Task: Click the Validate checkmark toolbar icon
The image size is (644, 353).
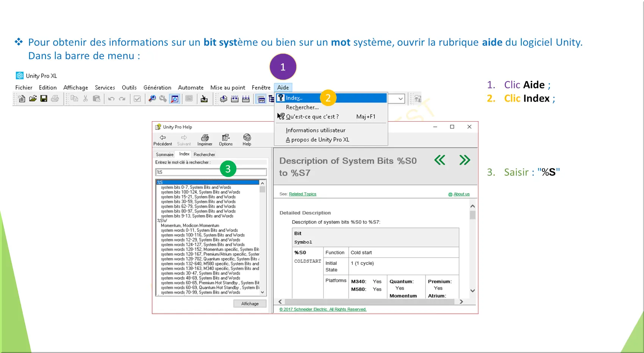Action: tap(137, 99)
